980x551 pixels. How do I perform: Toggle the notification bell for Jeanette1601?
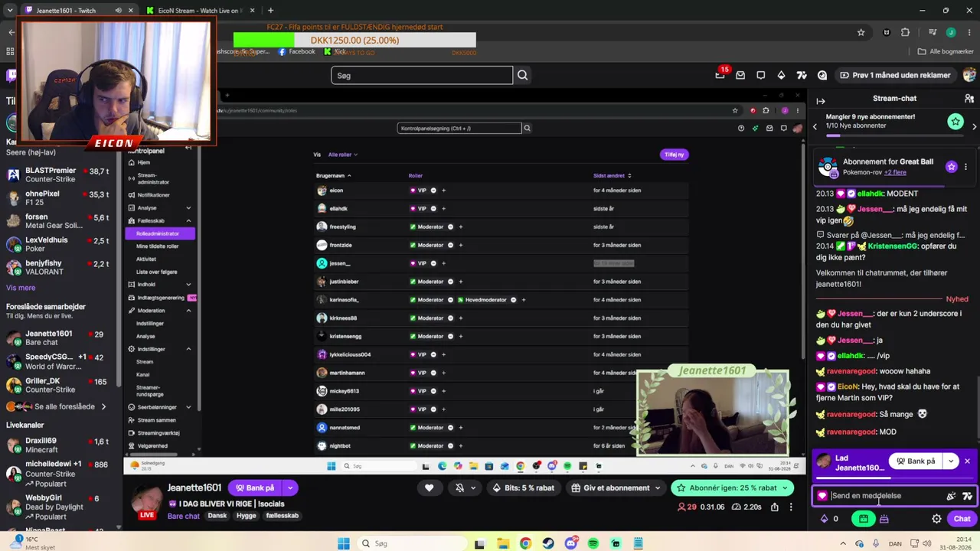(459, 487)
